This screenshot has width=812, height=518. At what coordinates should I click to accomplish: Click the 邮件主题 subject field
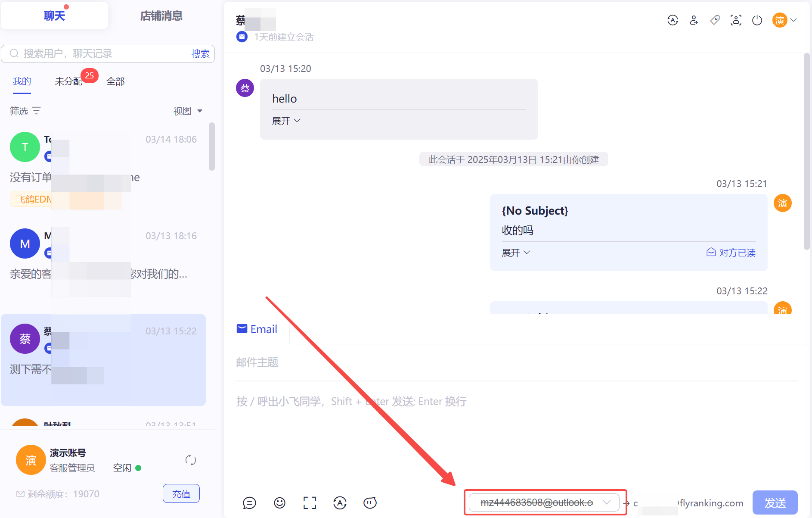tap(517, 362)
